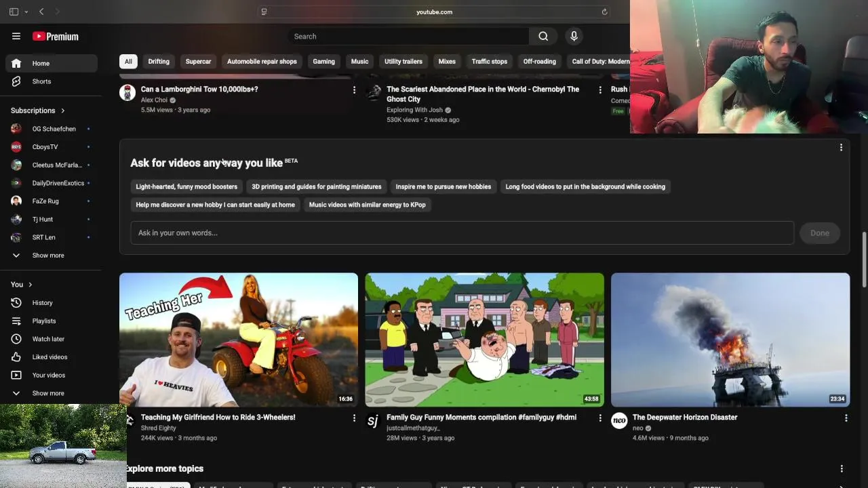
Task: Click the Done button
Action: click(820, 233)
